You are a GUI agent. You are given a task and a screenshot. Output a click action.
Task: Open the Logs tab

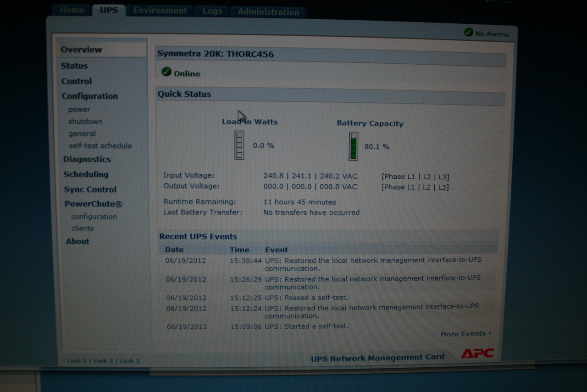[212, 11]
